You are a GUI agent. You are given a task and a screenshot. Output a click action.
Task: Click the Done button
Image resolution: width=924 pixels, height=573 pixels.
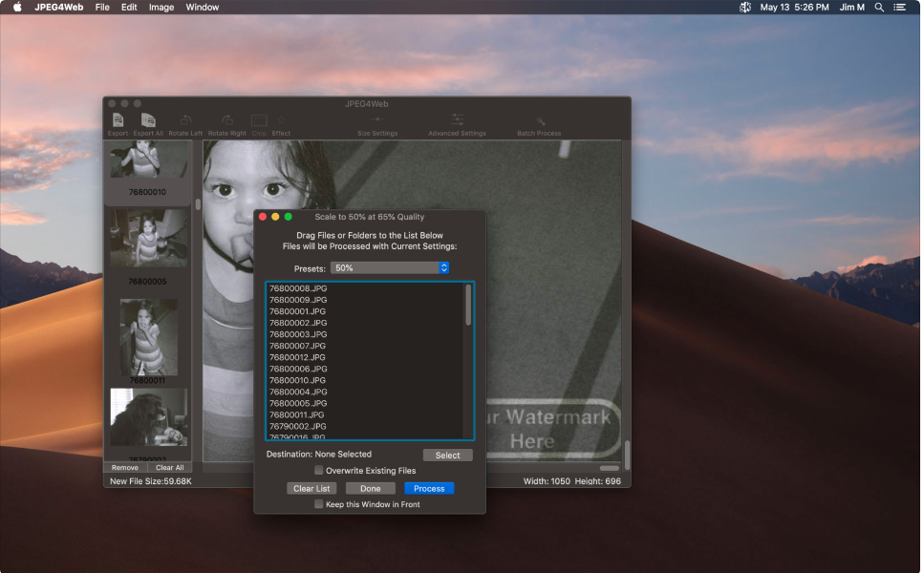[370, 488]
